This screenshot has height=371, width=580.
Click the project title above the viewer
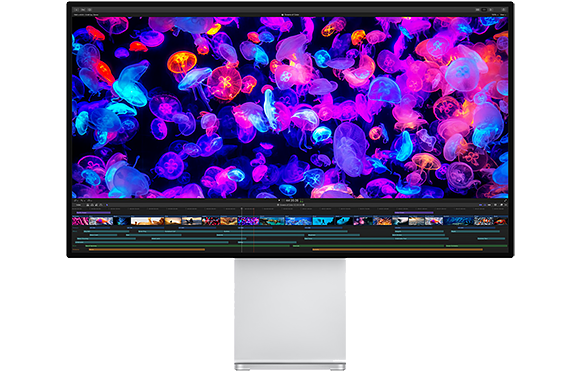click(x=290, y=14)
